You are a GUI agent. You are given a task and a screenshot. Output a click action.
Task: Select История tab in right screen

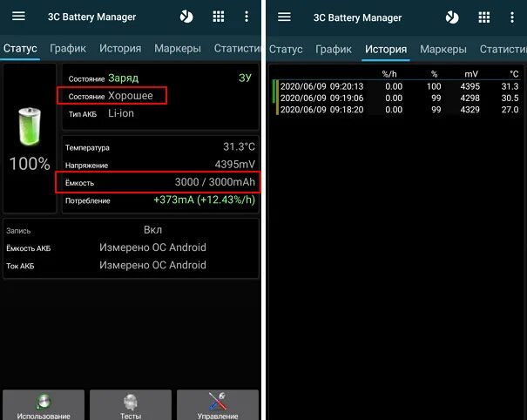click(x=386, y=50)
